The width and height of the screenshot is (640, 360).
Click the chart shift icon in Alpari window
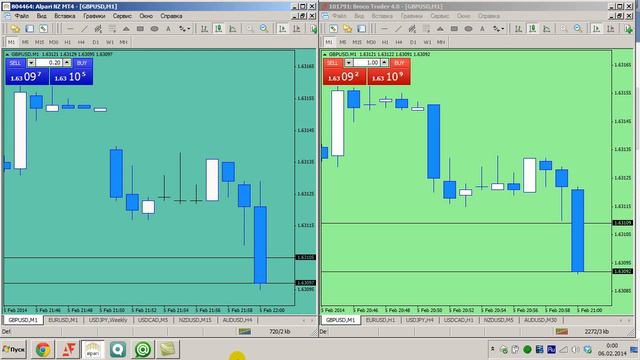point(297,29)
